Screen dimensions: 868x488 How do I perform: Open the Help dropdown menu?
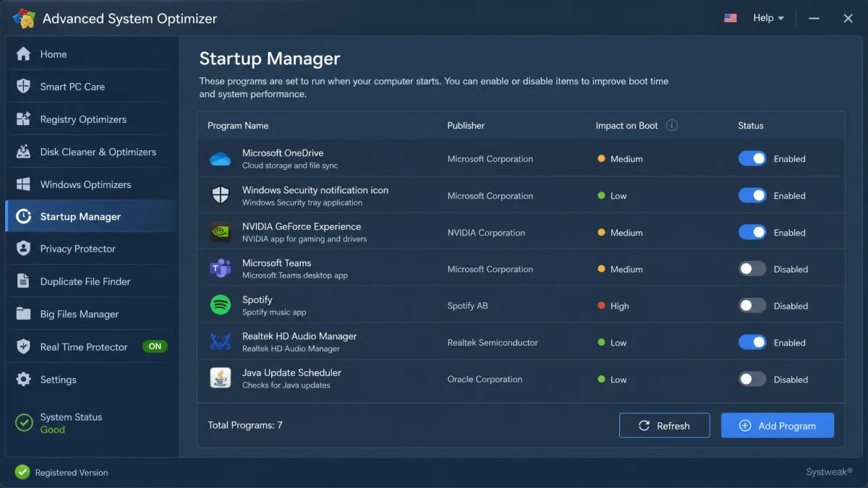768,18
